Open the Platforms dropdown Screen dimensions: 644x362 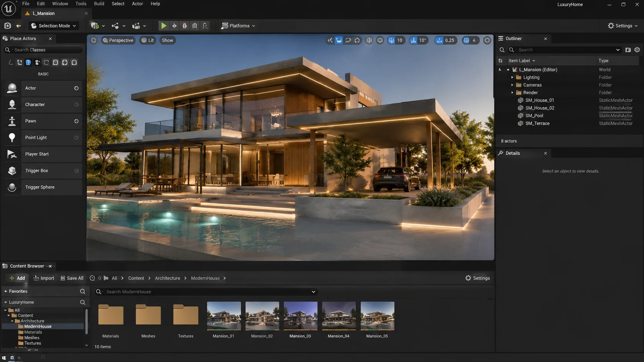tap(238, 26)
